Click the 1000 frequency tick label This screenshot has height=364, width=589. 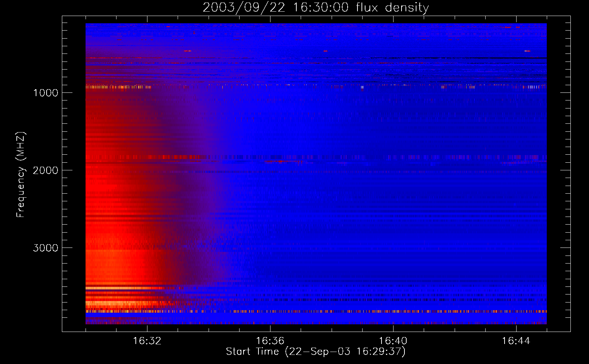tap(46, 93)
